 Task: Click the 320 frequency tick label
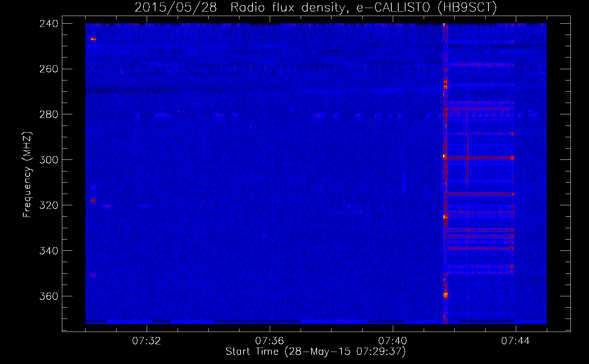[48, 206]
